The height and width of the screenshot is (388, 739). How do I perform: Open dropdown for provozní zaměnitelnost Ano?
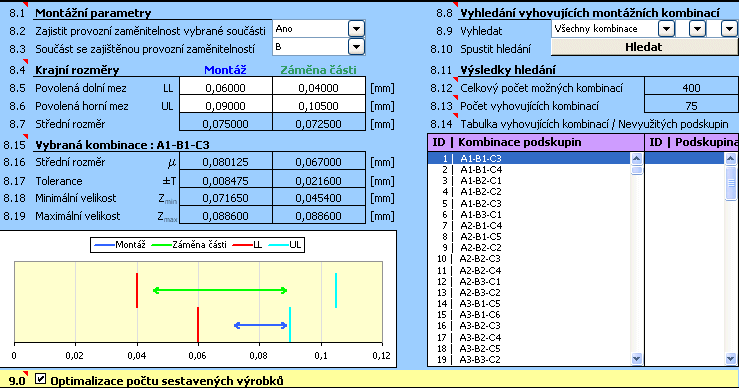point(356,29)
